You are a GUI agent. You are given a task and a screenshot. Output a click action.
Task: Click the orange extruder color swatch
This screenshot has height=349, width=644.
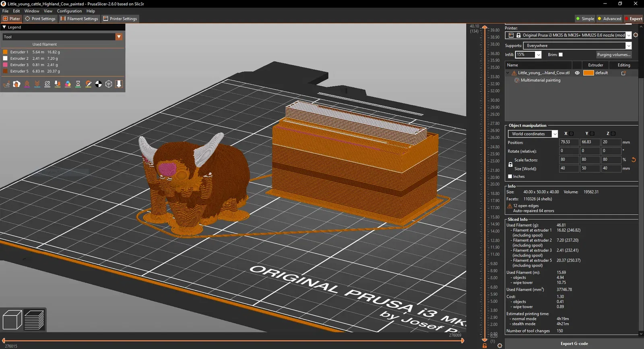click(x=588, y=73)
